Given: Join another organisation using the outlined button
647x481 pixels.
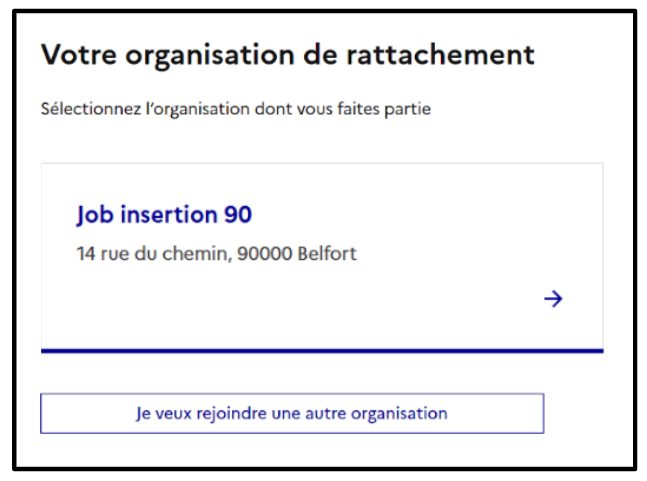Looking at the screenshot, I should [292, 413].
